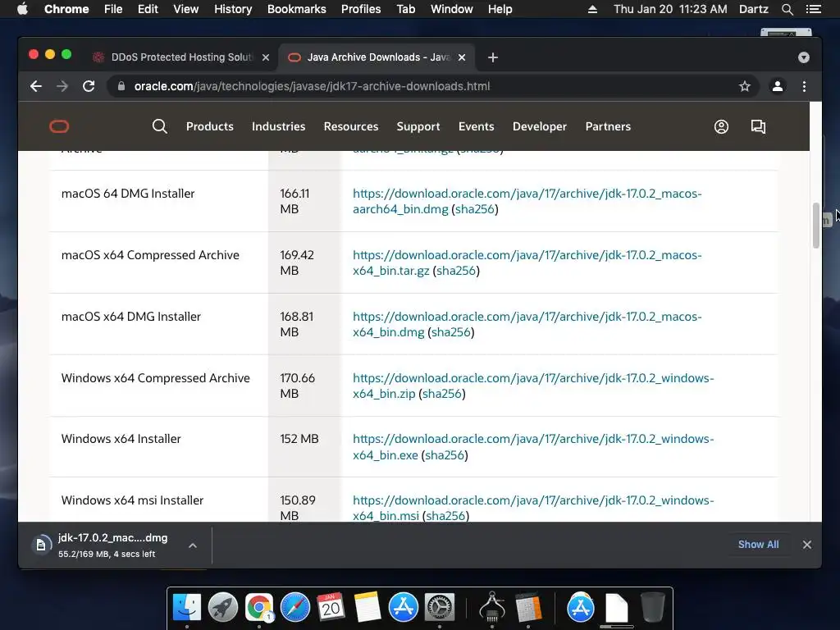Open sha256 link for macOS aarch64 dmg

click(475, 209)
